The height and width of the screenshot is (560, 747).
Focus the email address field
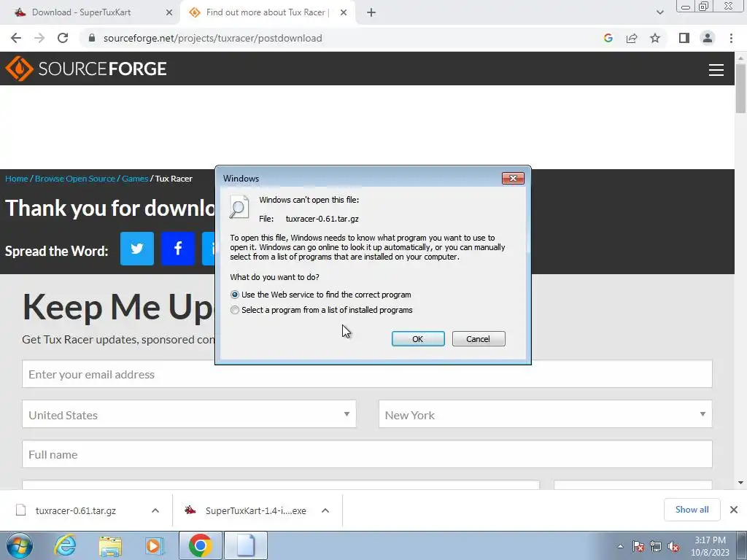coord(367,374)
